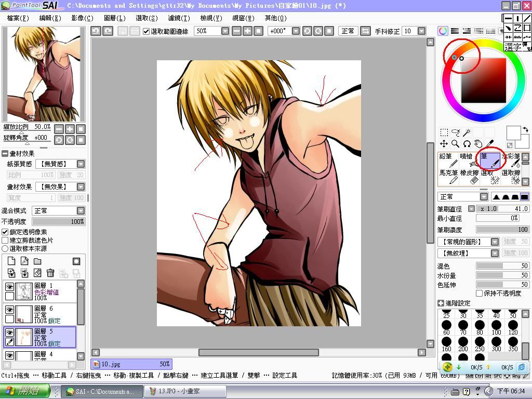Select the 水彩筆 watercolor tool
The height and width of the screenshot is (399, 532).
coord(511,160)
